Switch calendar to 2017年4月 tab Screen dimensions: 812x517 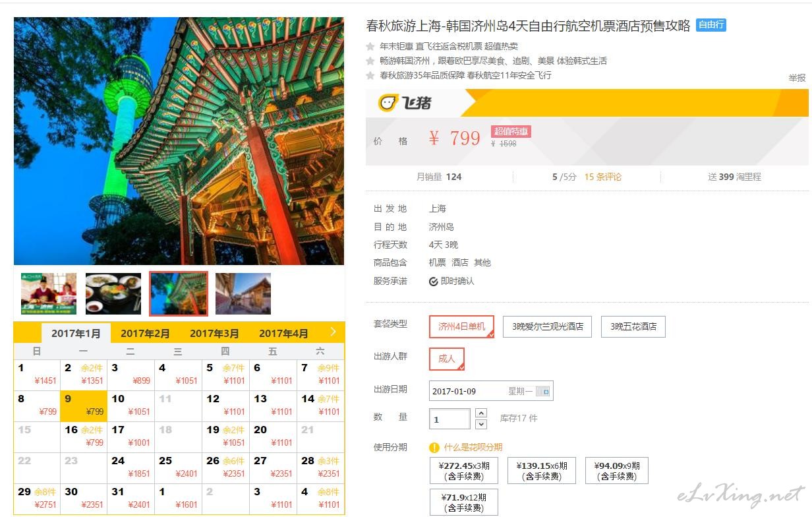pyautogui.click(x=283, y=334)
